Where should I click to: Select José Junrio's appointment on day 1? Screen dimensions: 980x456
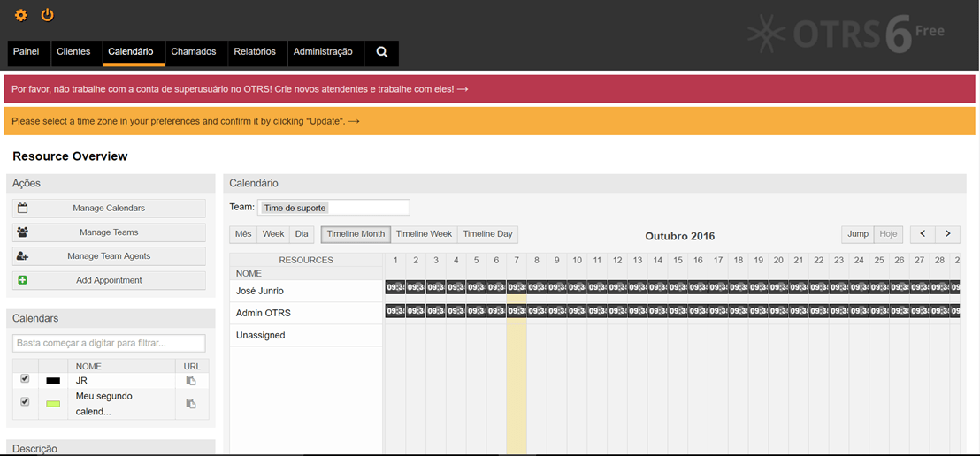(x=394, y=287)
